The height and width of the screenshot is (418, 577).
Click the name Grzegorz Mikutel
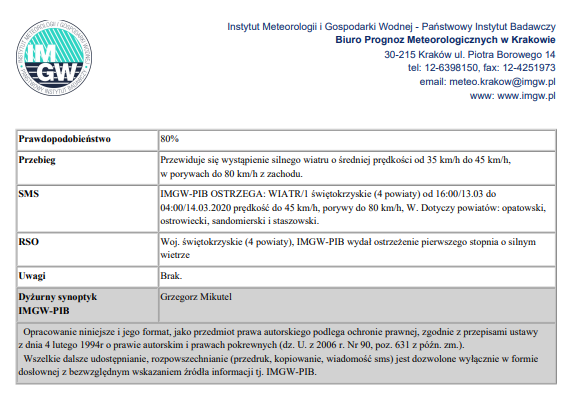(196, 297)
